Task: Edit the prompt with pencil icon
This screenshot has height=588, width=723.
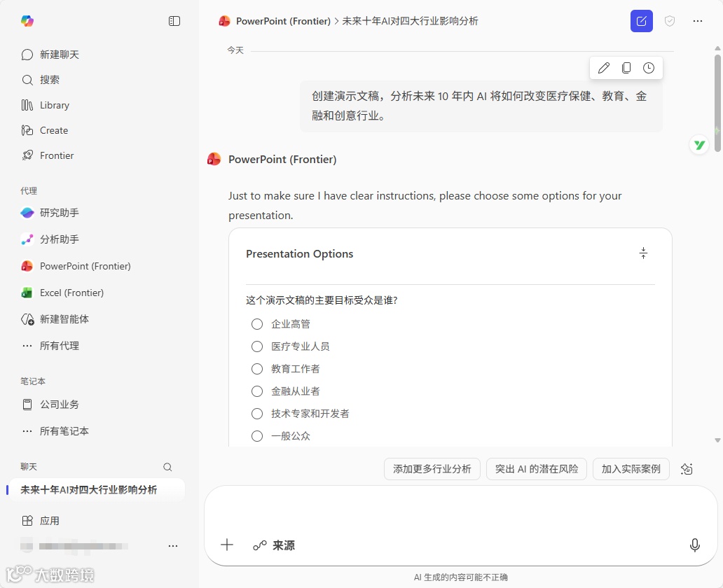Action: [604, 68]
